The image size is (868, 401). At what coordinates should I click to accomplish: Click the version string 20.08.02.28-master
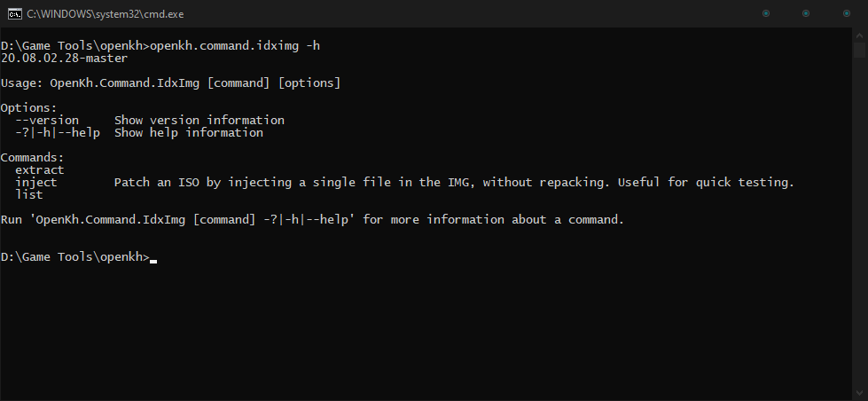point(64,58)
